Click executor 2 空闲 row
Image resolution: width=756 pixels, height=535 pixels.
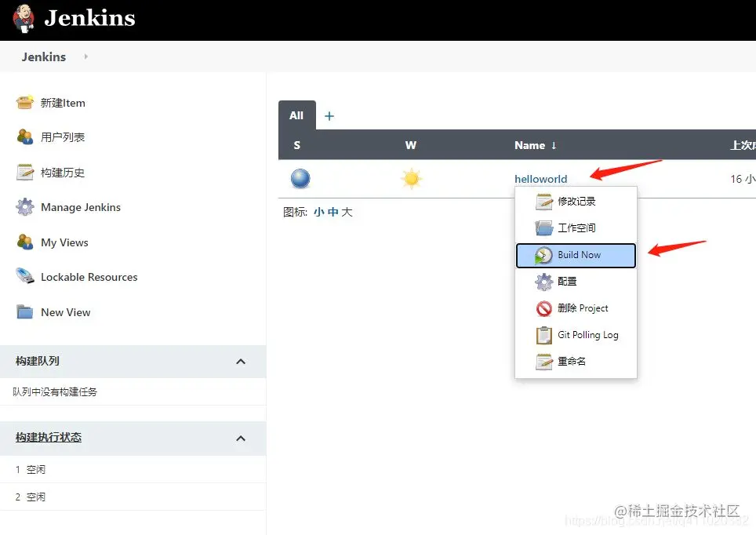[133, 497]
